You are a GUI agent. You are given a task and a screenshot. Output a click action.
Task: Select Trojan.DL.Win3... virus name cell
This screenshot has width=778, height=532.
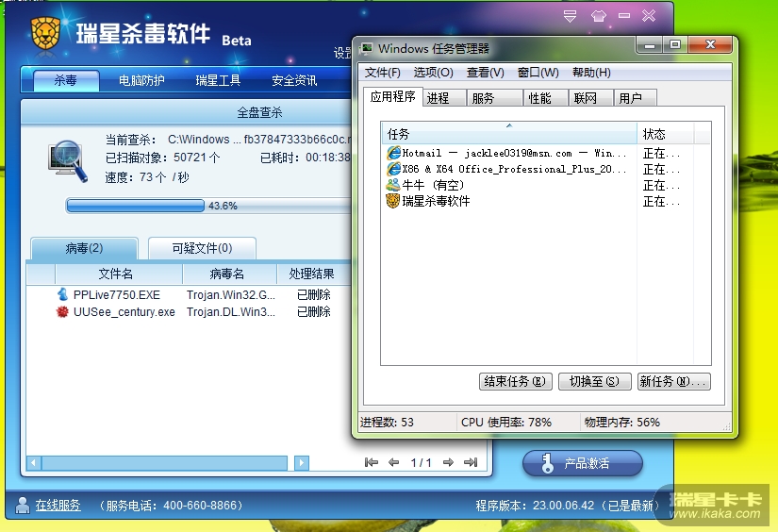[x=231, y=311]
